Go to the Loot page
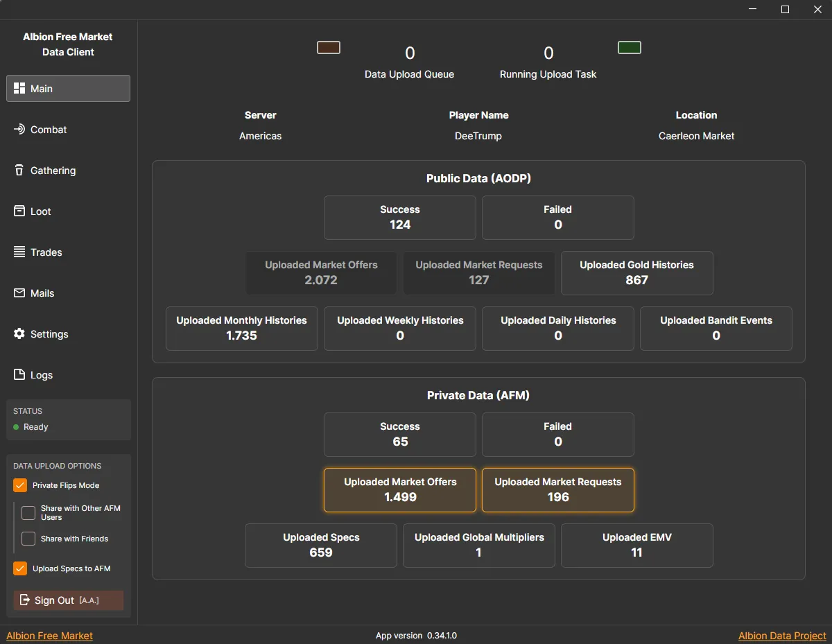832x644 pixels. tap(68, 211)
